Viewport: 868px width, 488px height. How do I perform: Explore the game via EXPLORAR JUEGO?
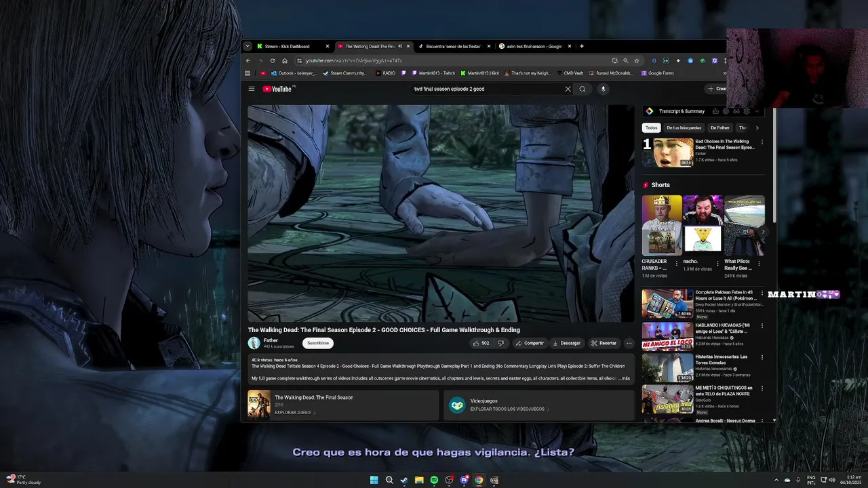pyautogui.click(x=295, y=412)
